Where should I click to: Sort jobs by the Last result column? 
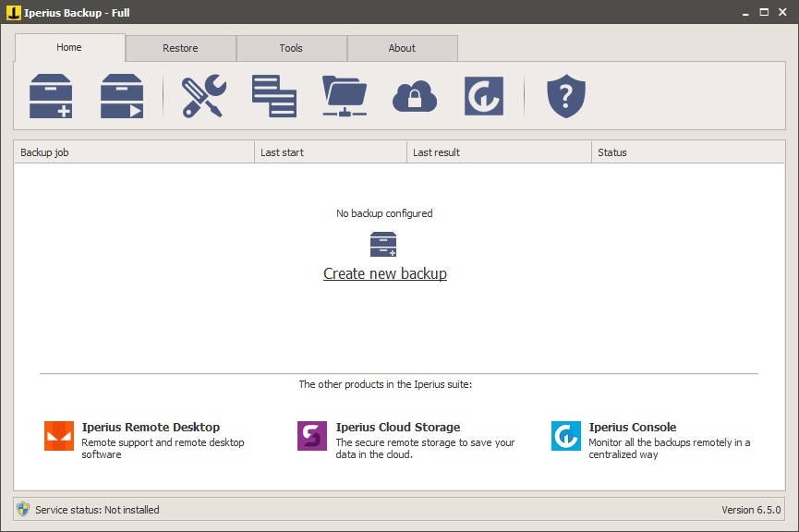499,151
